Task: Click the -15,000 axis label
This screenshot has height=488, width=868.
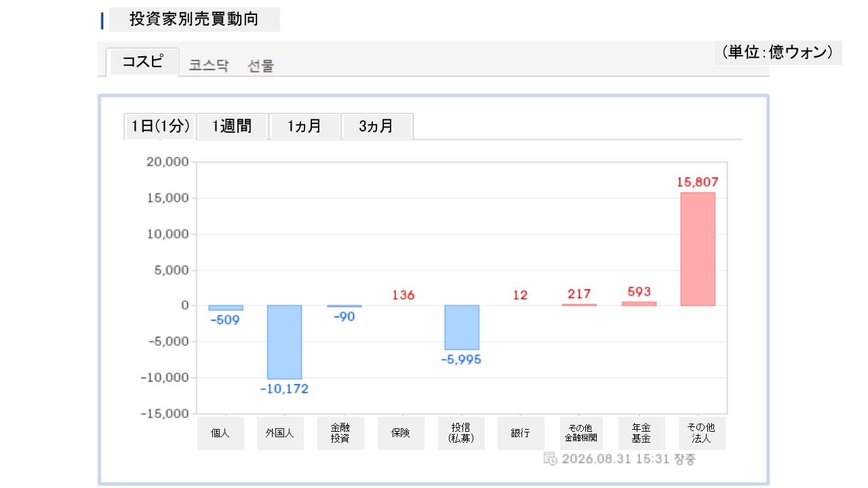Action: (x=163, y=413)
